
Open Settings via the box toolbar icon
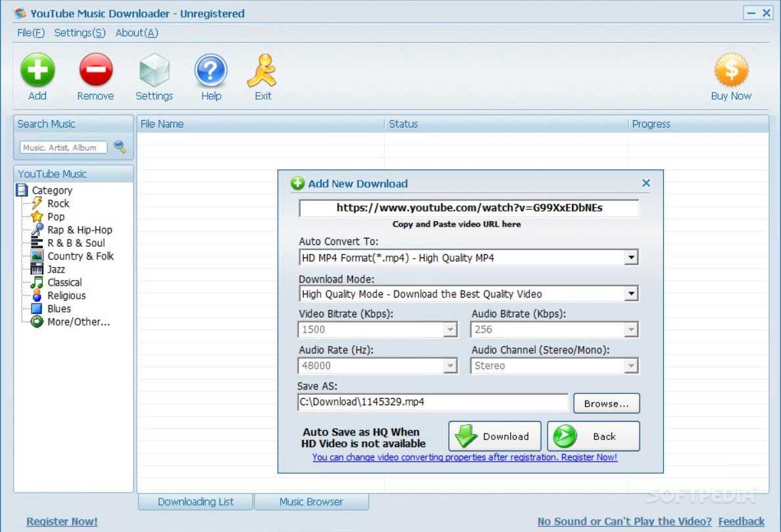pyautogui.click(x=154, y=70)
